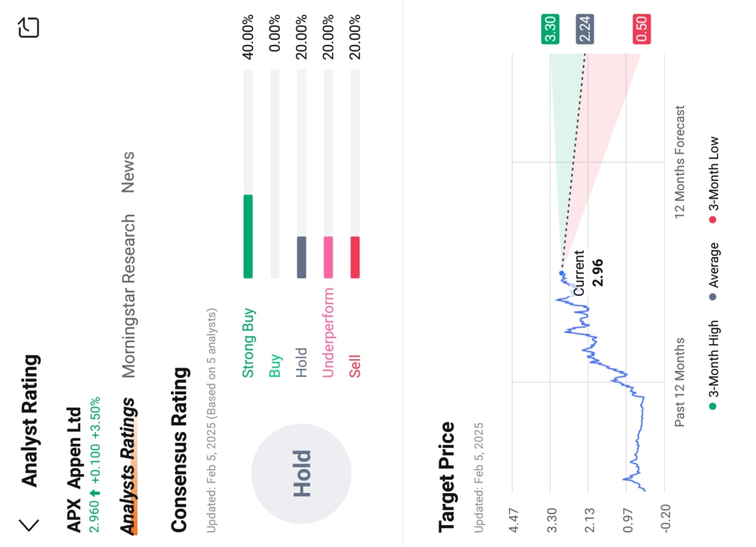Select the green Strong Buy bar
This screenshot has height=547, width=756.
[248, 237]
